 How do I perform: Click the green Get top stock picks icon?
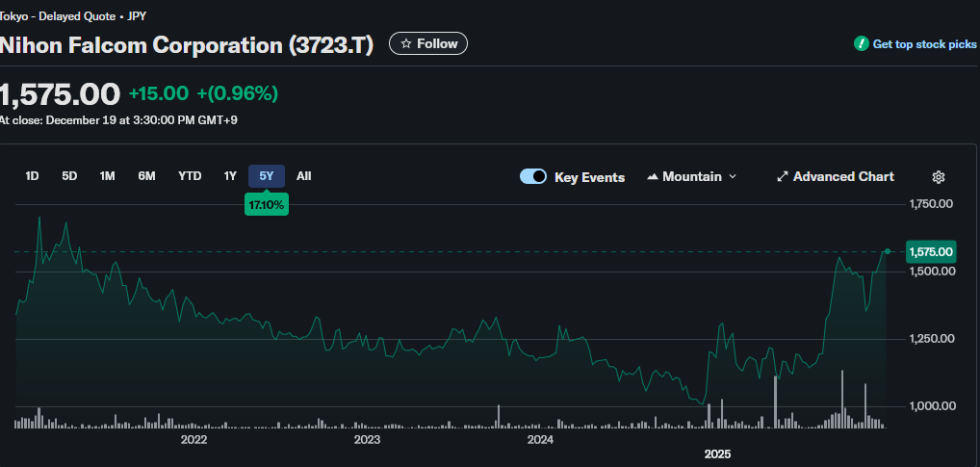(x=862, y=43)
